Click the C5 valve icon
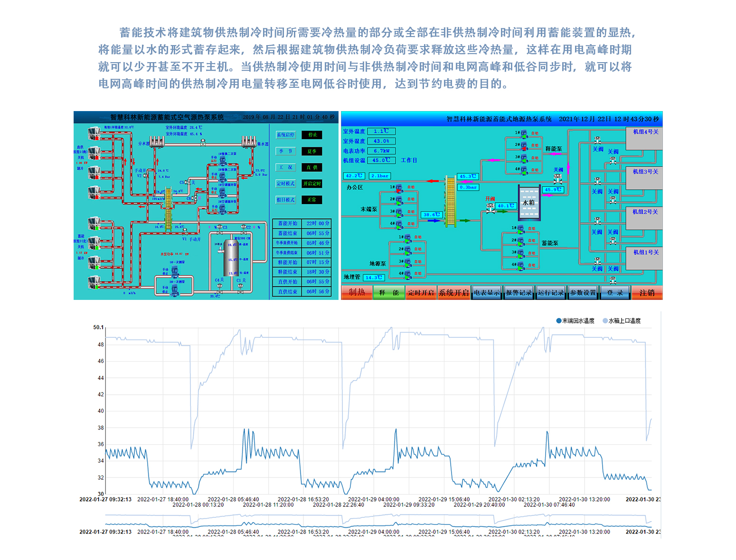Screen dimensions: 736x560 188,183
